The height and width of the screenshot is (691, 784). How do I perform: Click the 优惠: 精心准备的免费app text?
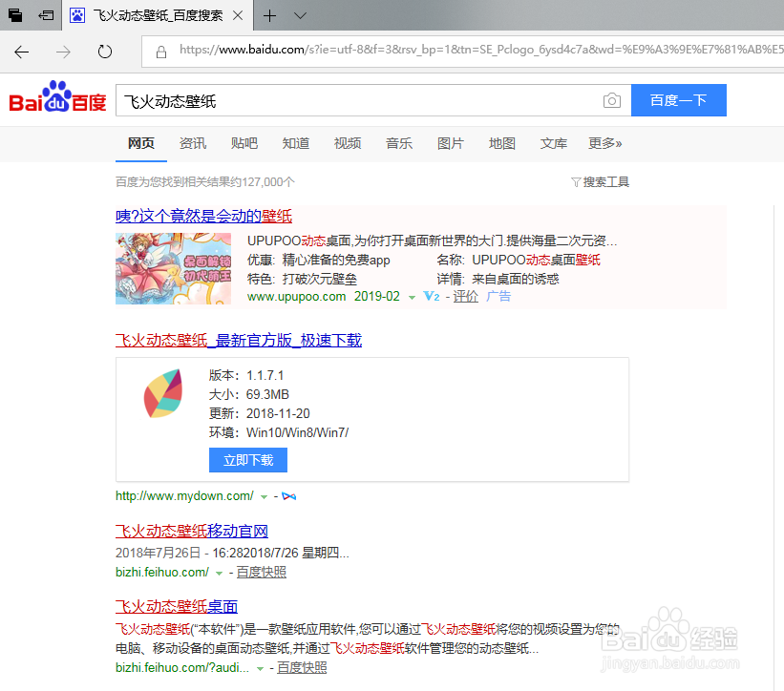point(319,261)
